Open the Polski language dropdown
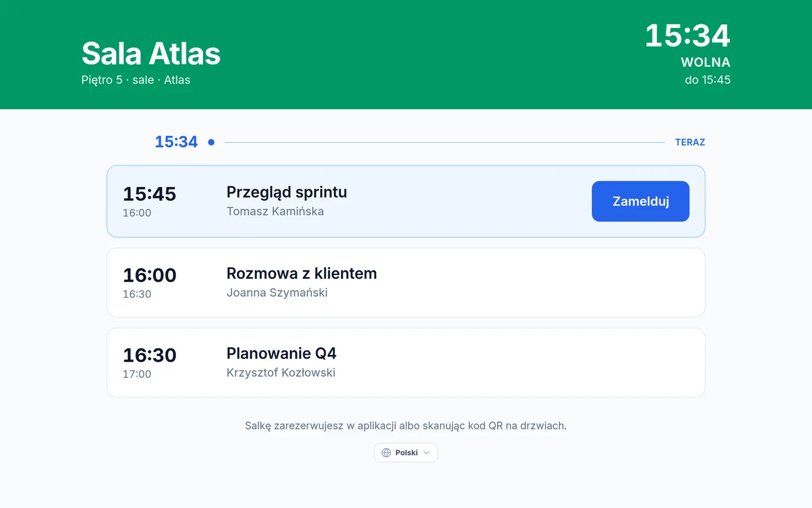The height and width of the screenshot is (508, 812). [x=406, y=453]
